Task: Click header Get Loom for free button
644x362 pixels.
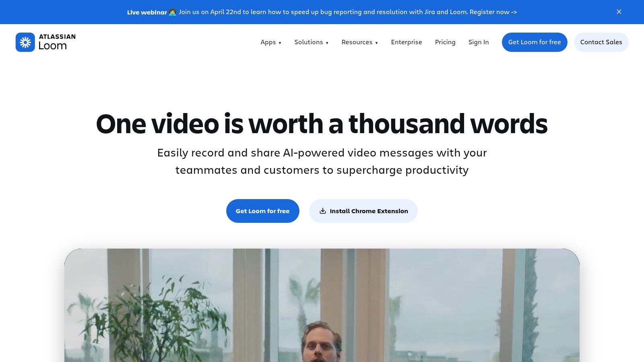Action: [535, 42]
